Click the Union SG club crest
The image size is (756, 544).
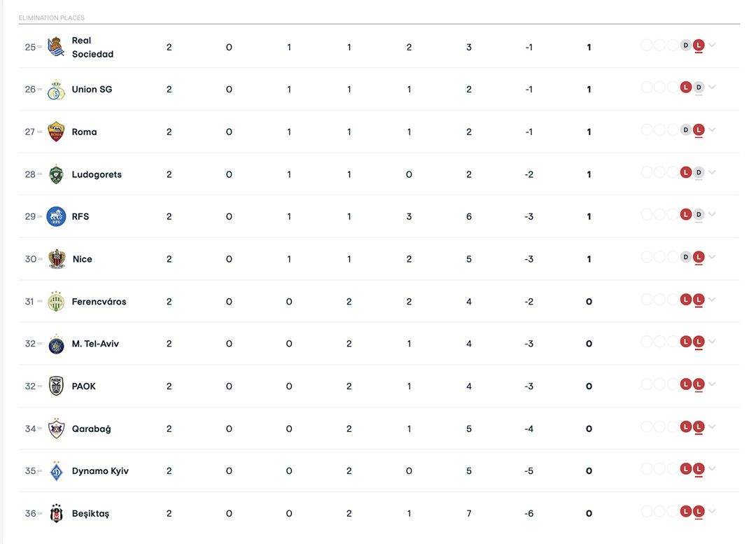(x=56, y=90)
